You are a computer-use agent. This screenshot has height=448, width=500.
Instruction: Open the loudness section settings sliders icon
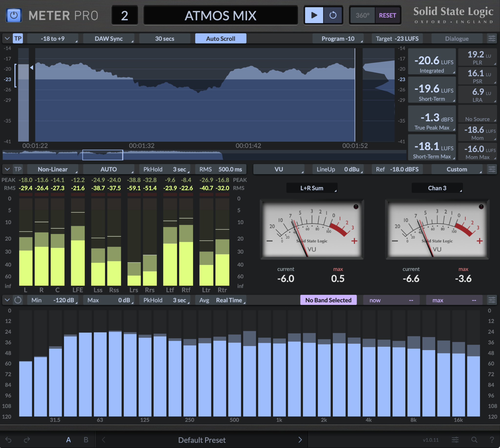coord(492,38)
